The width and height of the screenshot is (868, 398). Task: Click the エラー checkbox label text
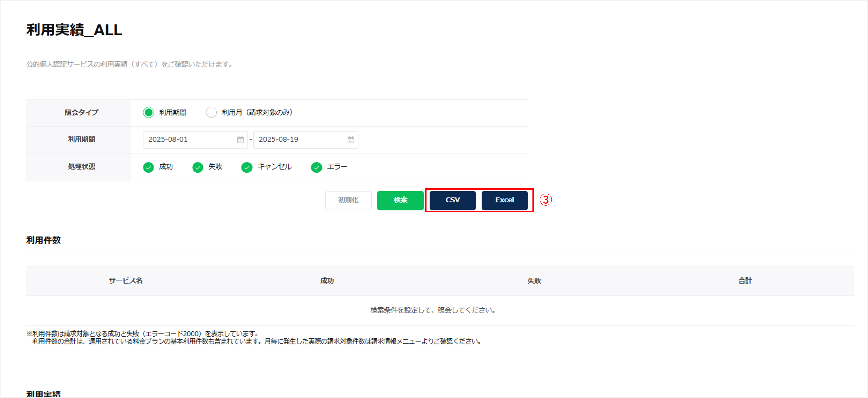tap(337, 167)
